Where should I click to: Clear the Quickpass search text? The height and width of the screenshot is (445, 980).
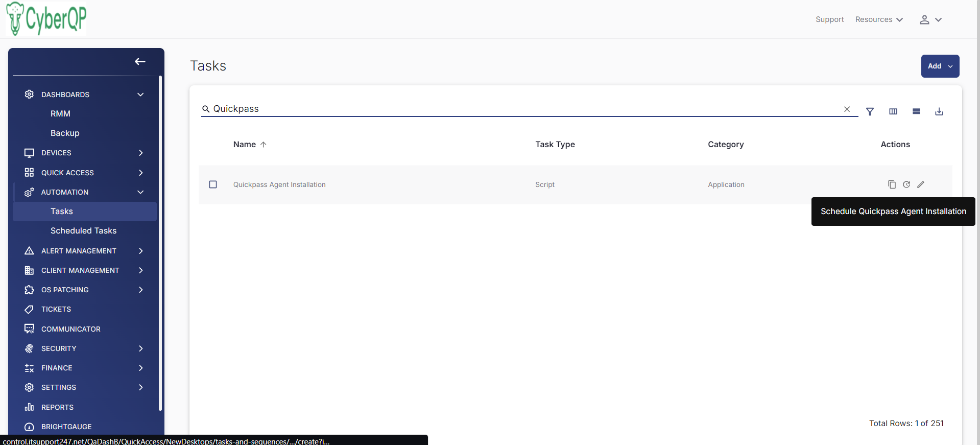point(847,109)
